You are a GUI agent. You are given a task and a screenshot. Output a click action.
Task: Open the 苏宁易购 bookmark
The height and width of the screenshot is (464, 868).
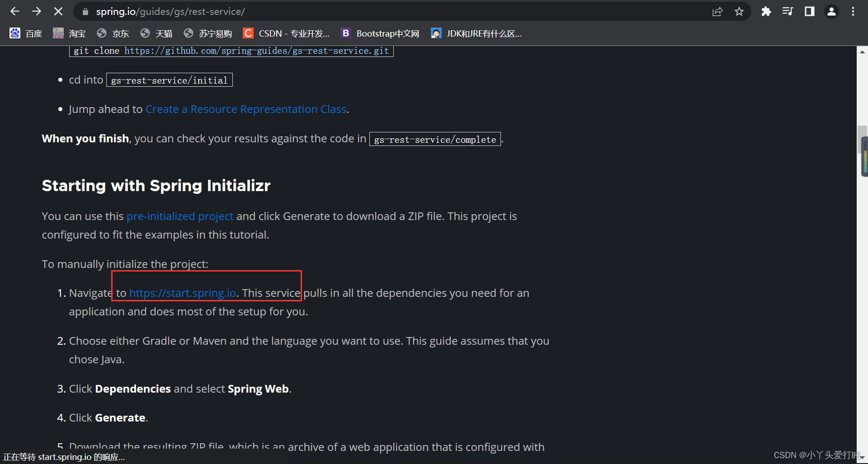[x=208, y=33]
